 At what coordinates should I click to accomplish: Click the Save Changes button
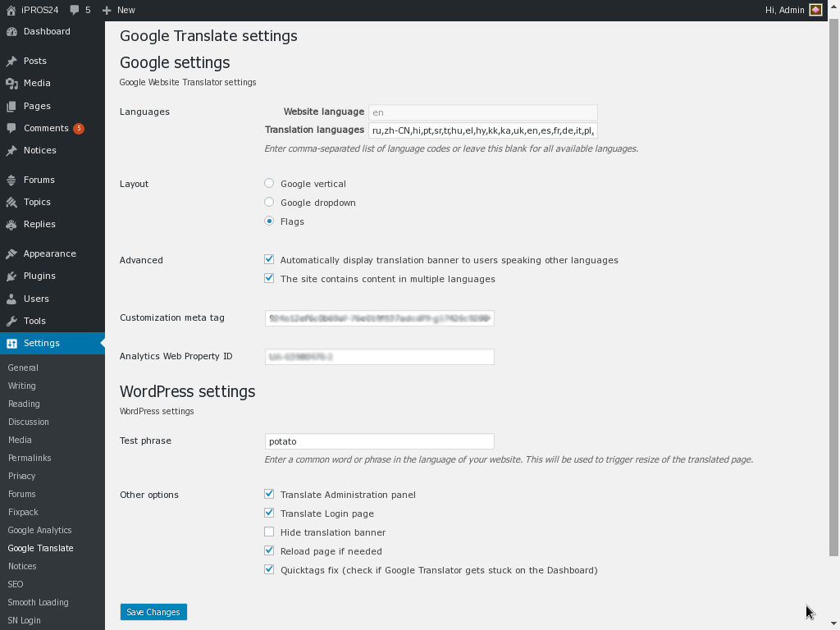(153, 612)
